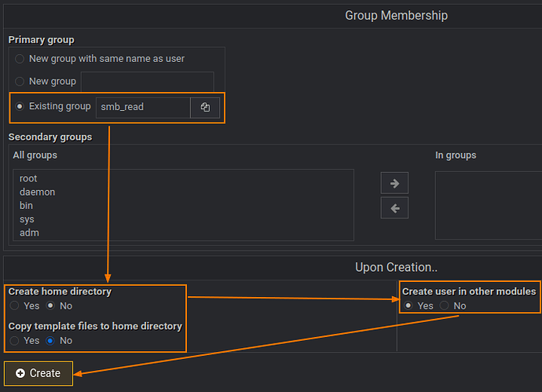The height and width of the screenshot is (392, 542).
Task: Select New group with same name as user
Action: click(20, 59)
